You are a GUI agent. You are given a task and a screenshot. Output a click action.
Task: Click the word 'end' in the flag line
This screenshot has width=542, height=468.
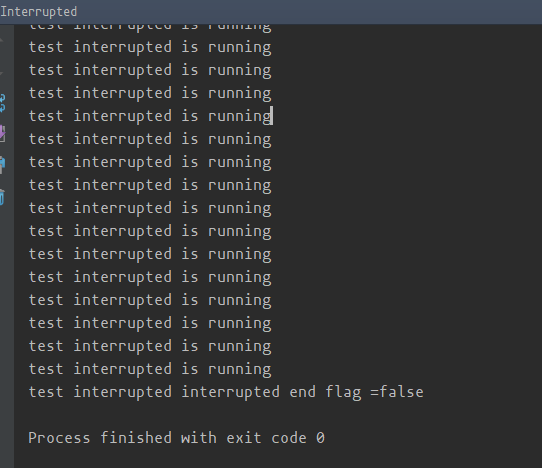pyautogui.click(x=302, y=392)
